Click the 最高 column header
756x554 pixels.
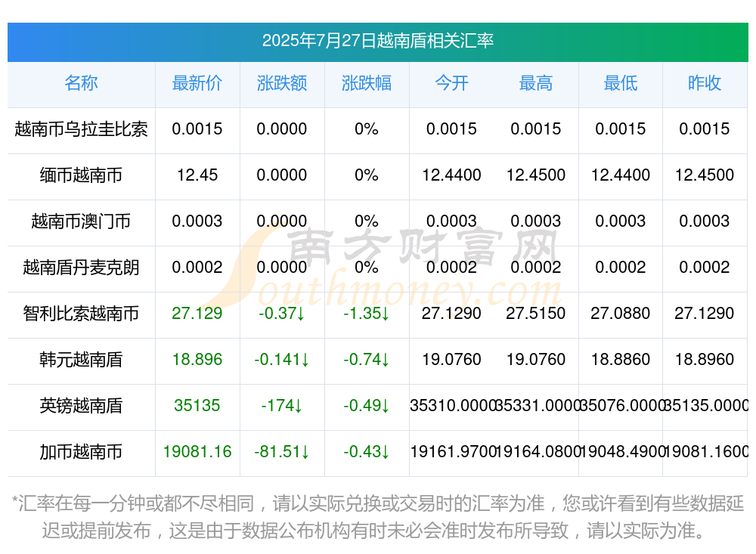click(536, 83)
